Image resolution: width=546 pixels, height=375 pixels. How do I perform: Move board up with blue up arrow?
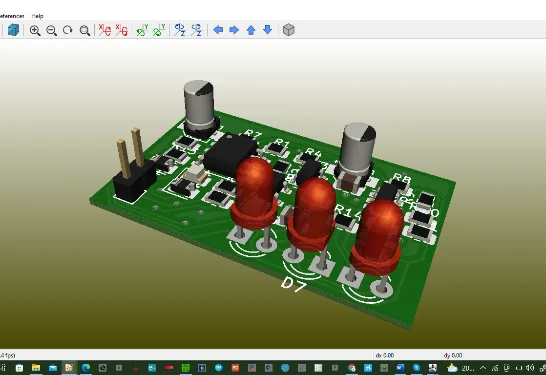251,30
